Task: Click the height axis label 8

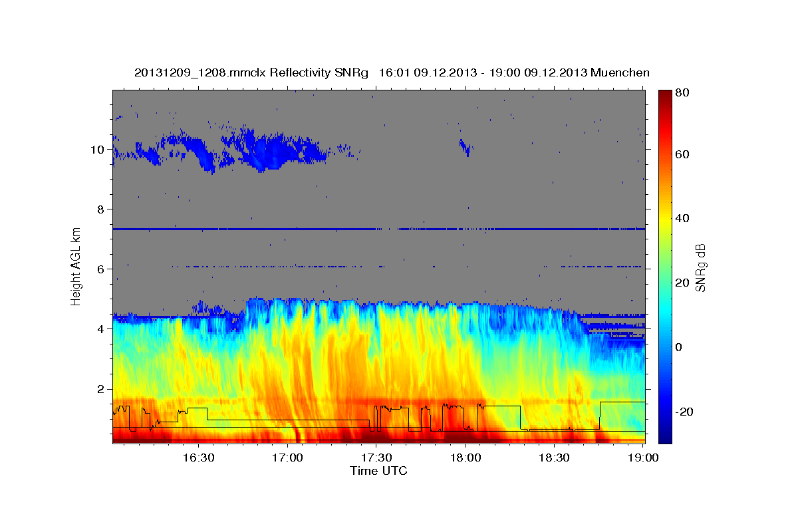Action: pos(100,209)
